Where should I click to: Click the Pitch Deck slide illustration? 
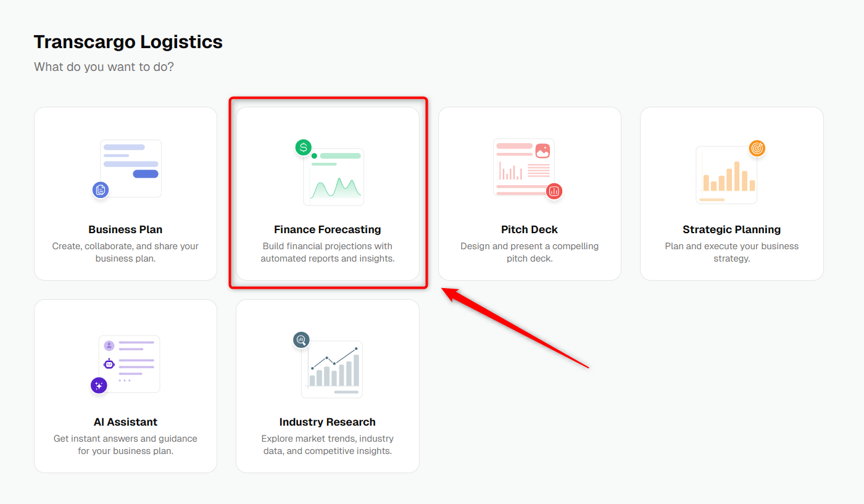pyautogui.click(x=524, y=167)
